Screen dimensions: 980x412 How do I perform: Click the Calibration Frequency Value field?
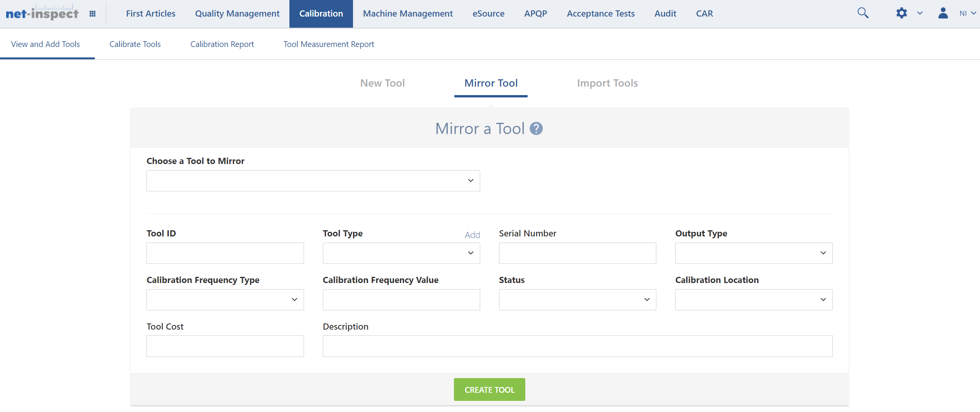401,300
